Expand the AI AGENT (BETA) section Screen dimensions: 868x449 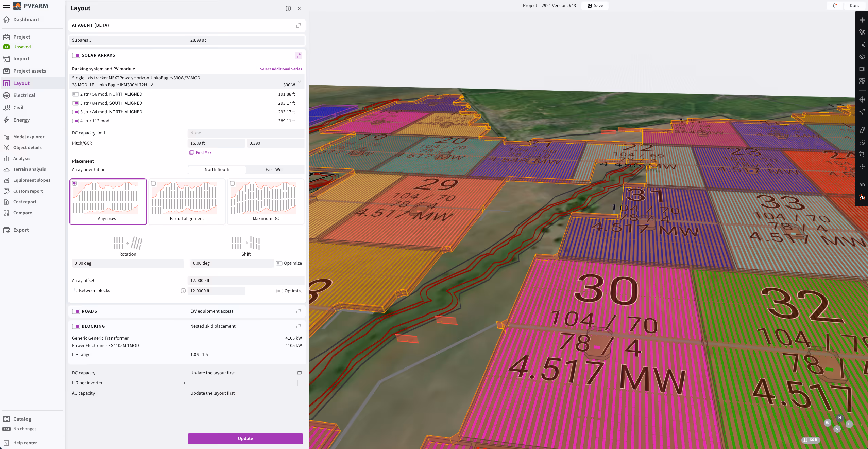tap(299, 25)
